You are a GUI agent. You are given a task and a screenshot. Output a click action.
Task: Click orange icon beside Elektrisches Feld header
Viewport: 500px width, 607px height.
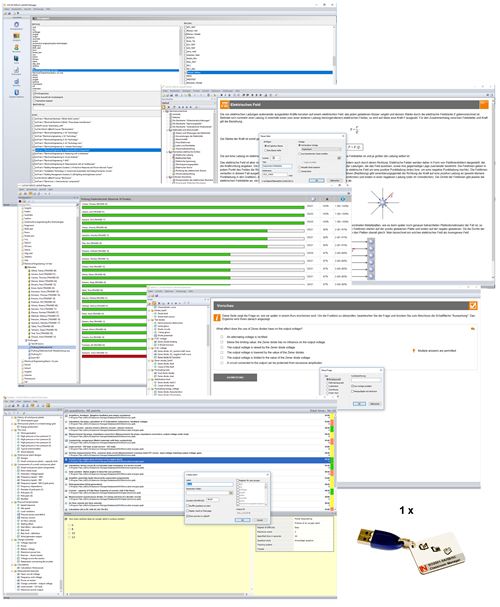pyautogui.click(x=224, y=105)
